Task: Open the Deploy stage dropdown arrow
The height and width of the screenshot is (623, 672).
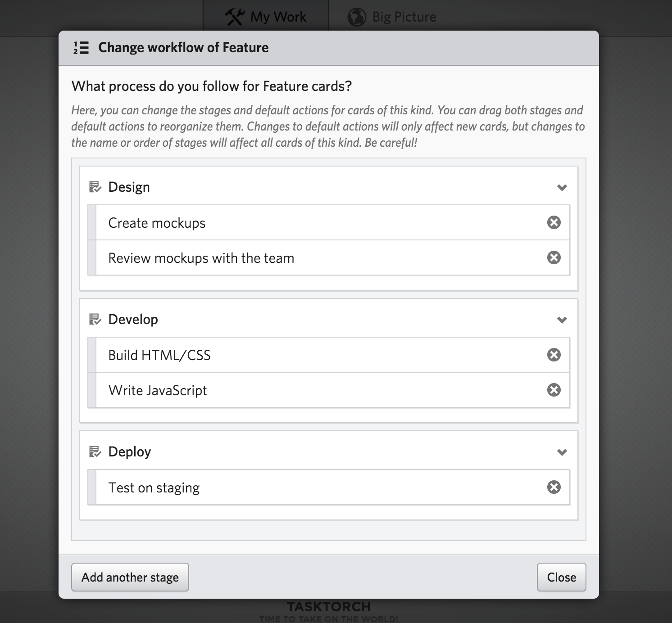Action: click(x=562, y=452)
